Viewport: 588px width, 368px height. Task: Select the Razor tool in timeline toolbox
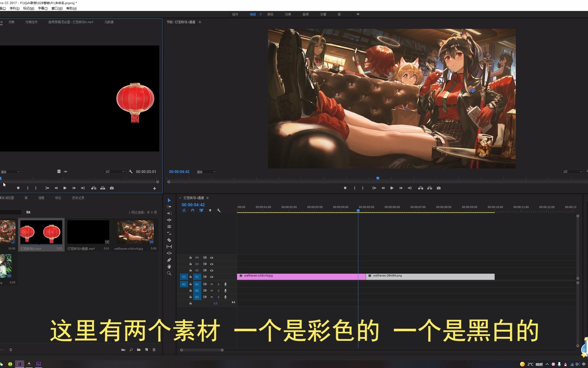click(x=169, y=240)
